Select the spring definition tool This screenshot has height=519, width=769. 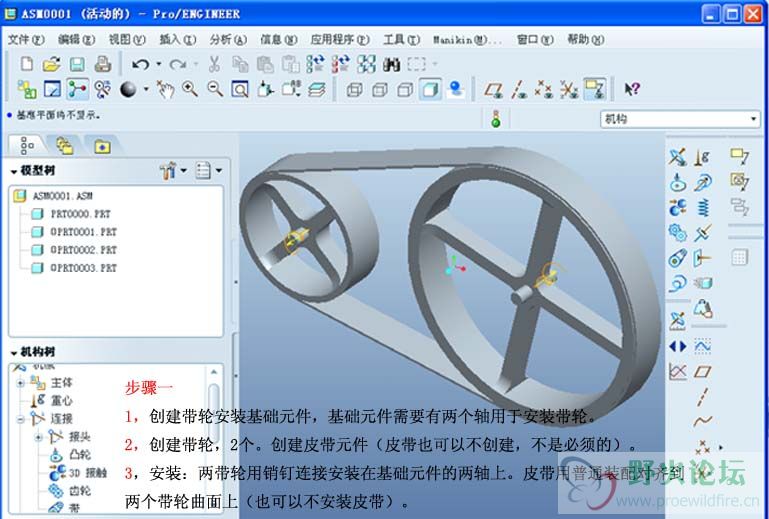(702, 208)
